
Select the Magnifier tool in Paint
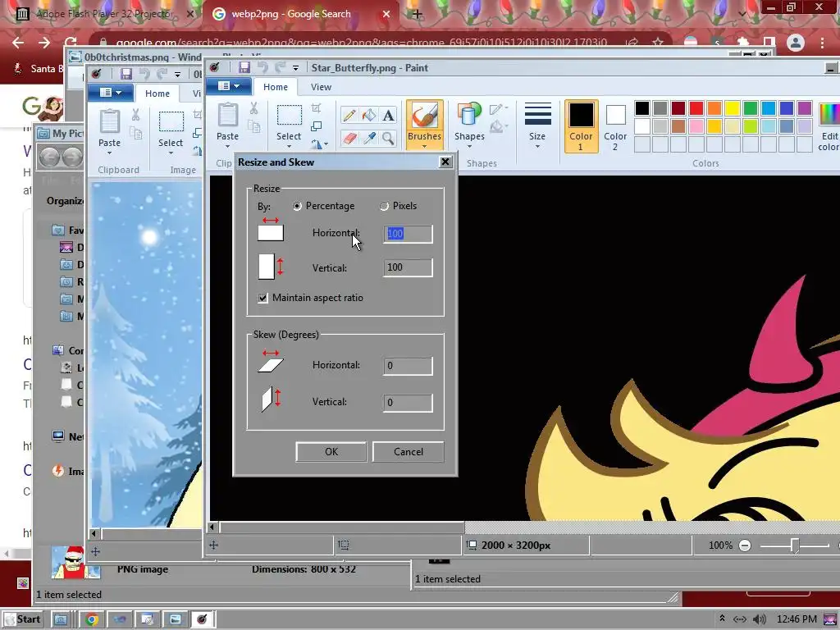click(x=388, y=139)
